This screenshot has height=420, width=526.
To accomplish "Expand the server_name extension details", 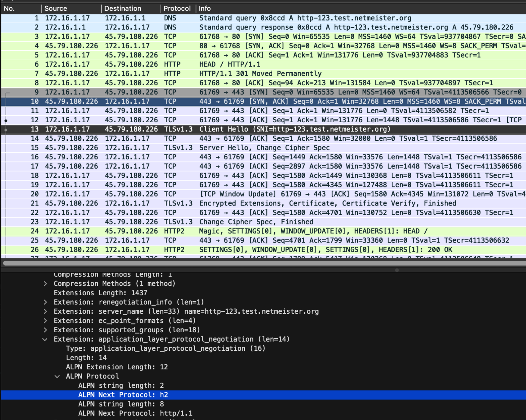I will [45, 311].
